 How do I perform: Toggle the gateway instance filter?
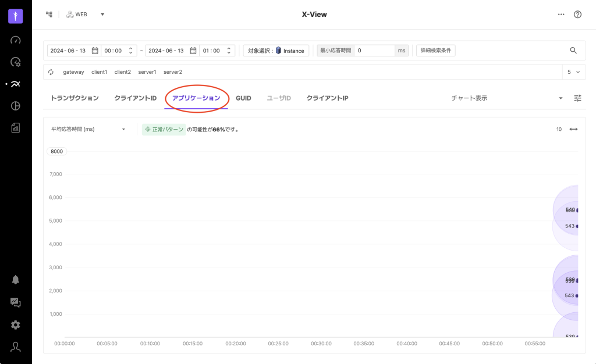click(x=73, y=72)
